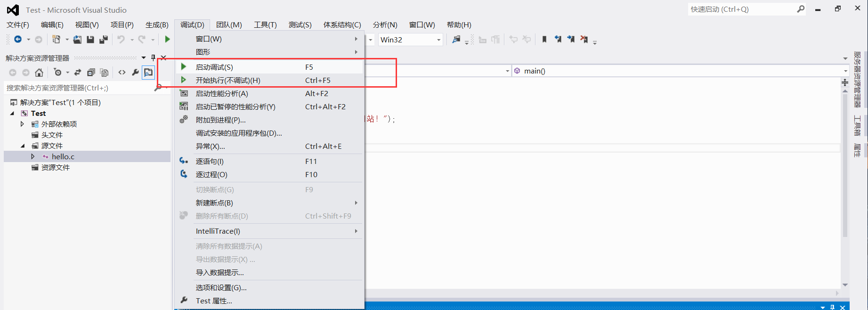
Task: Select 启动调试(S) from the debug menu
Action: pos(214,67)
